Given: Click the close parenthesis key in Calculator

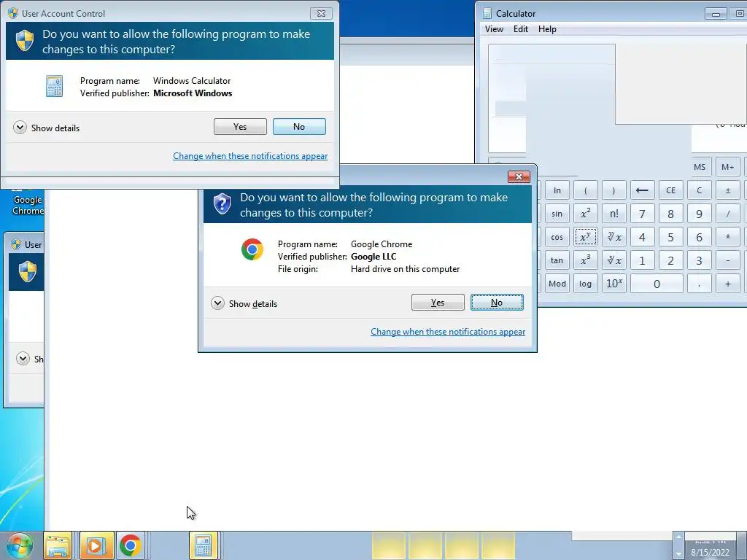Looking at the screenshot, I should point(614,190).
